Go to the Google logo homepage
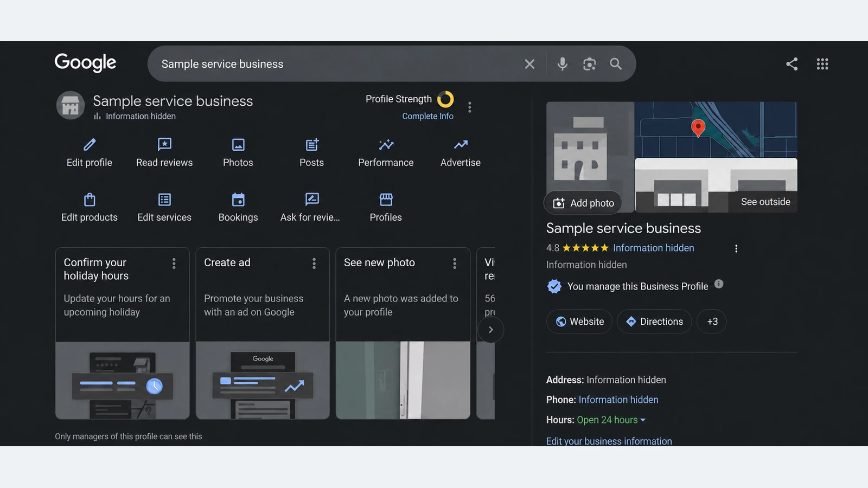The height and width of the screenshot is (488, 868). [x=85, y=62]
